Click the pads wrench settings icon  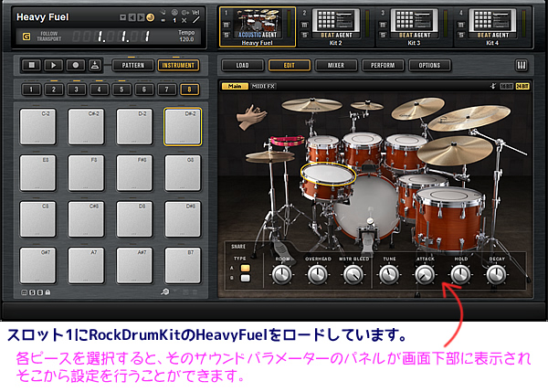[164, 291]
